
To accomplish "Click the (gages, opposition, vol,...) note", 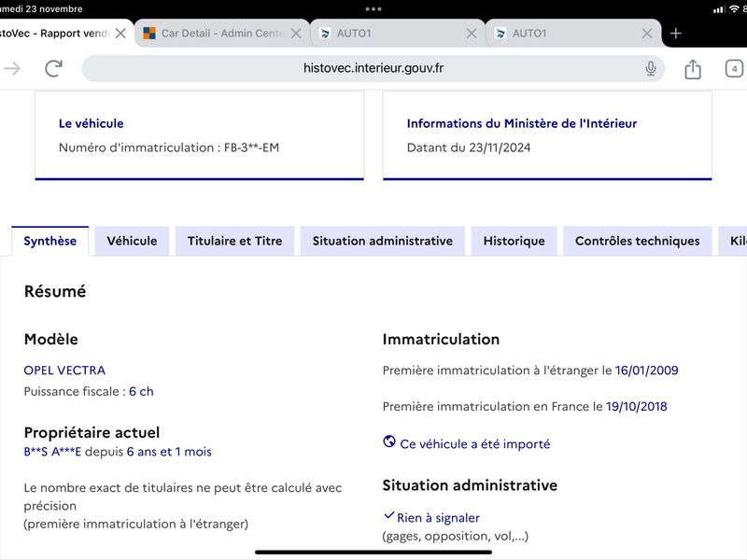I will pyautogui.click(x=456, y=536).
